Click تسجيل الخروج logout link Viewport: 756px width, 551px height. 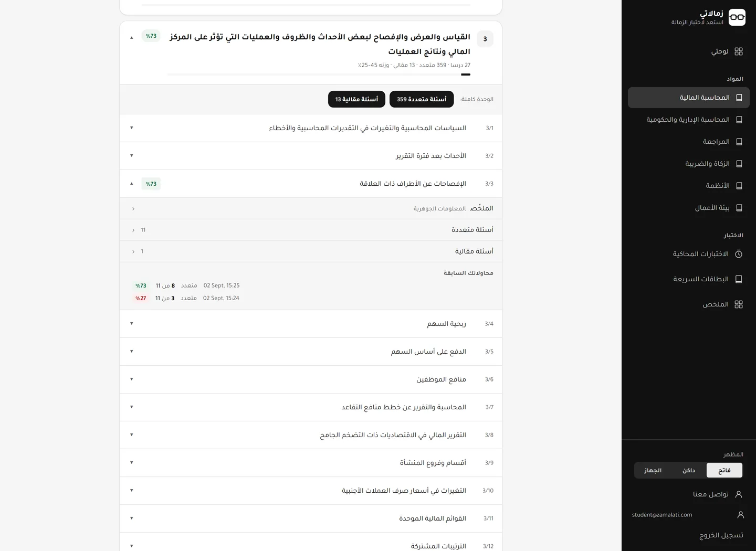coord(721,535)
